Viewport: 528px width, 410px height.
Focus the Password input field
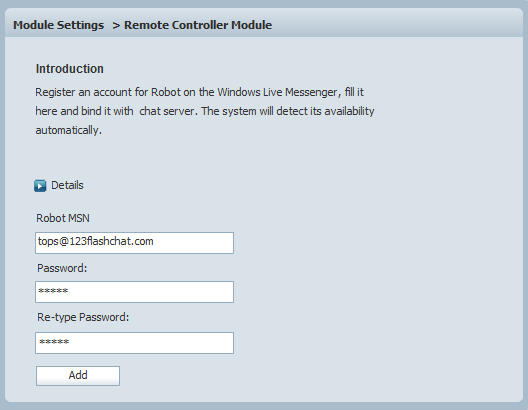point(134,292)
